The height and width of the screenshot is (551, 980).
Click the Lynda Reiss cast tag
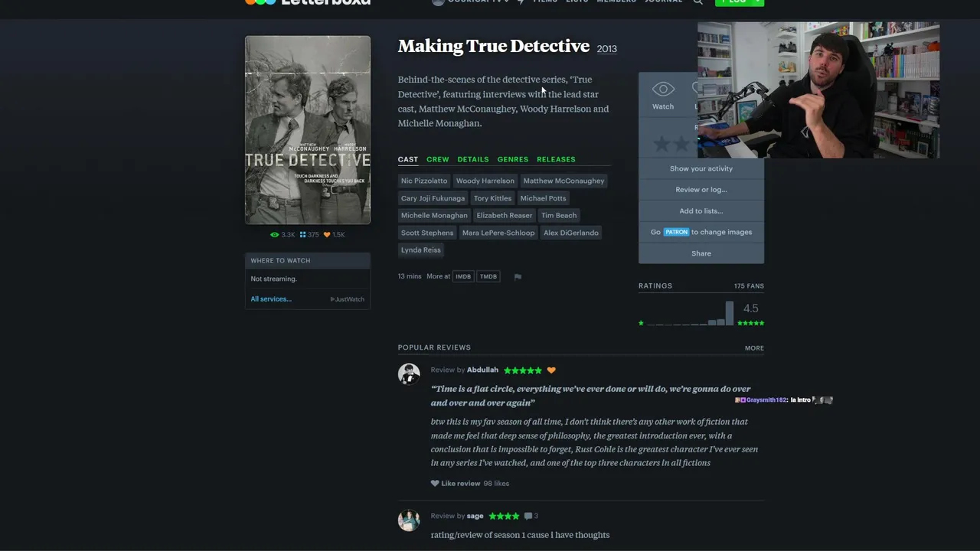(x=421, y=250)
